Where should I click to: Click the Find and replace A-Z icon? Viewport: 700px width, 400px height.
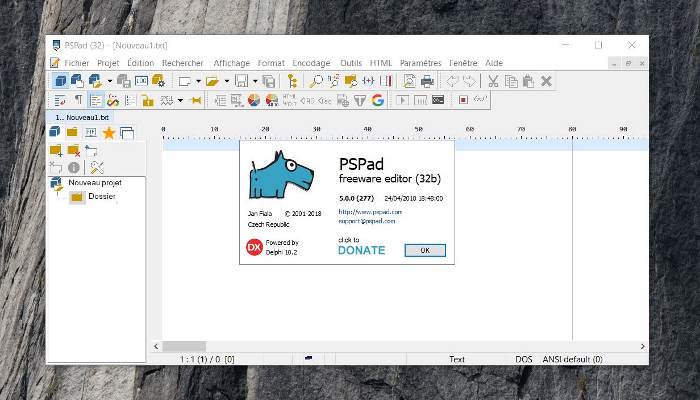tap(333, 81)
